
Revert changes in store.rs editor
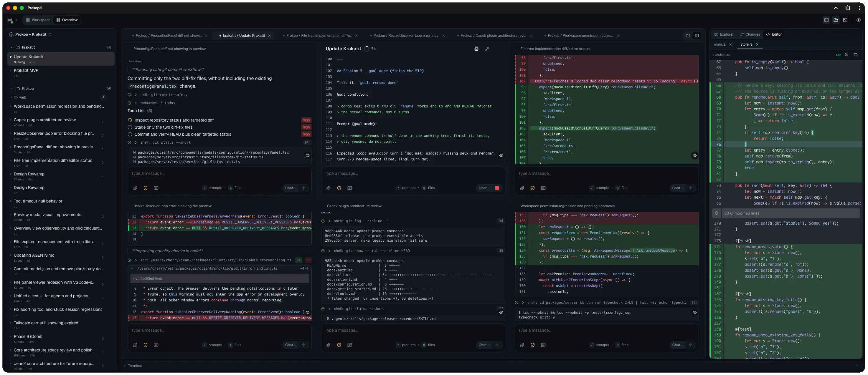pyautogui.click(x=856, y=55)
